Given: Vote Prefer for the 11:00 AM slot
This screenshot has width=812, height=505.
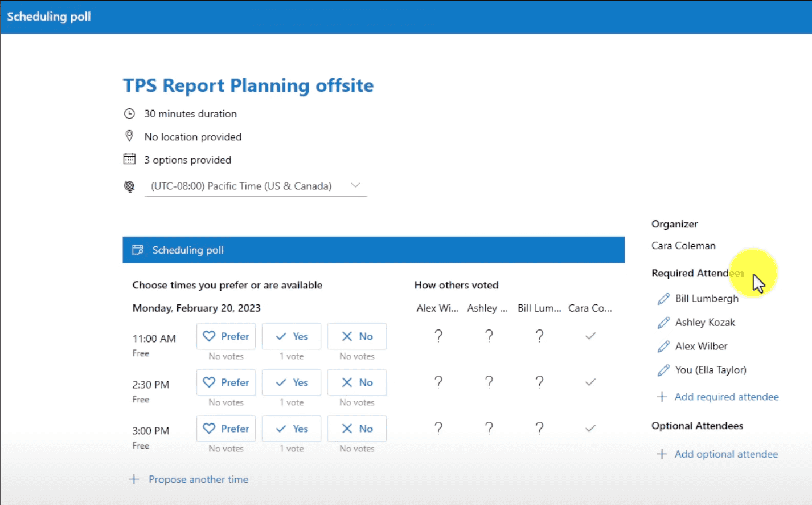Looking at the screenshot, I should pyautogui.click(x=226, y=336).
